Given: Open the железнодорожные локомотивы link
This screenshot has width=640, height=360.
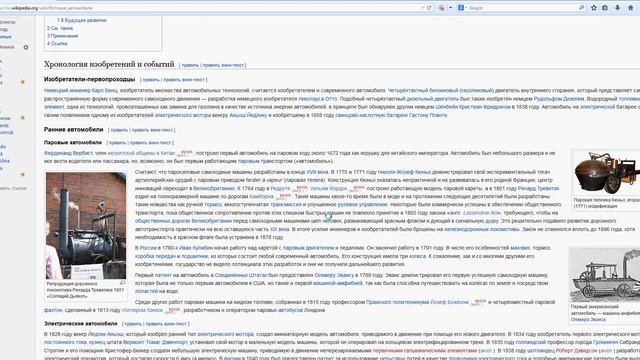Looking at the screenshot, I should coord(482,229).
